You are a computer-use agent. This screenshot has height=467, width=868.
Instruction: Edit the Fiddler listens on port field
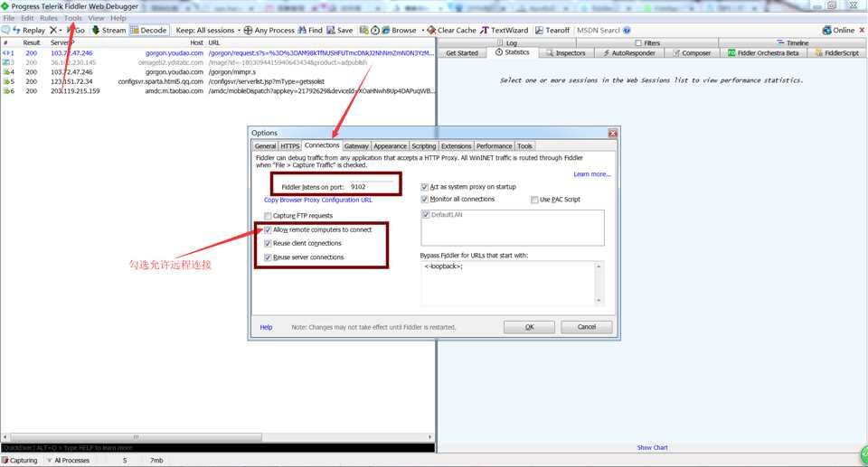372,186
